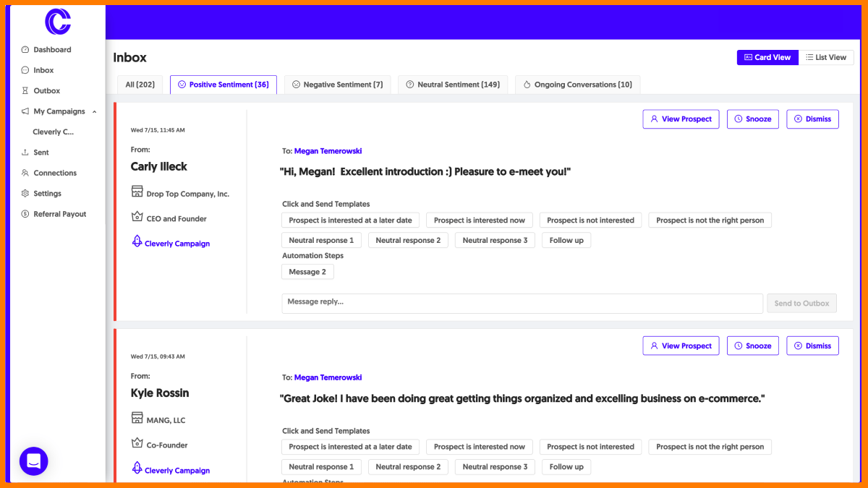Viewport: 868px width, 488px height.
Task: Open Connections page in sidebar
Action: pyautogui.click(x=55, y=173)
